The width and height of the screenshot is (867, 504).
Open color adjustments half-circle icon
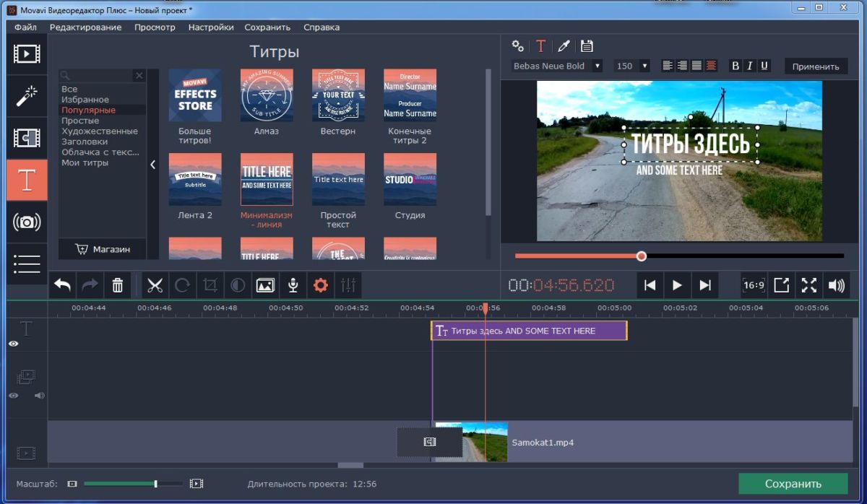click(238, 285)
